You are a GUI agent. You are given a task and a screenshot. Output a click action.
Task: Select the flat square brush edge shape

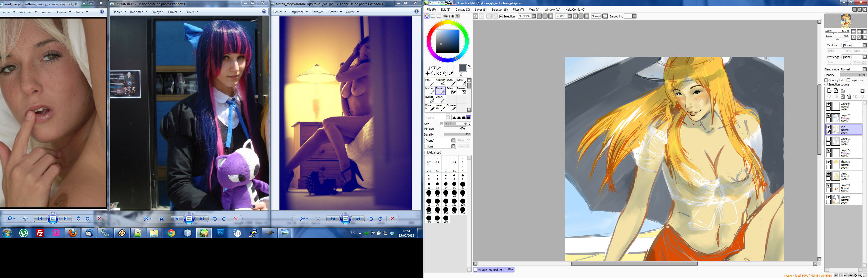[x=469, y=117]
